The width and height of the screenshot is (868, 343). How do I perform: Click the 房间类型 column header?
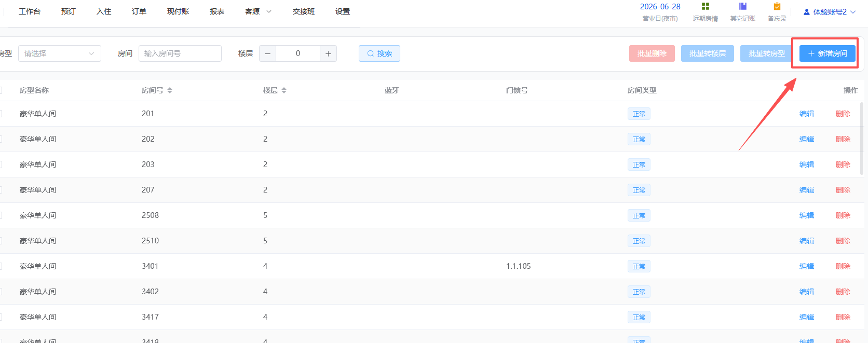[x=642, y=90]
